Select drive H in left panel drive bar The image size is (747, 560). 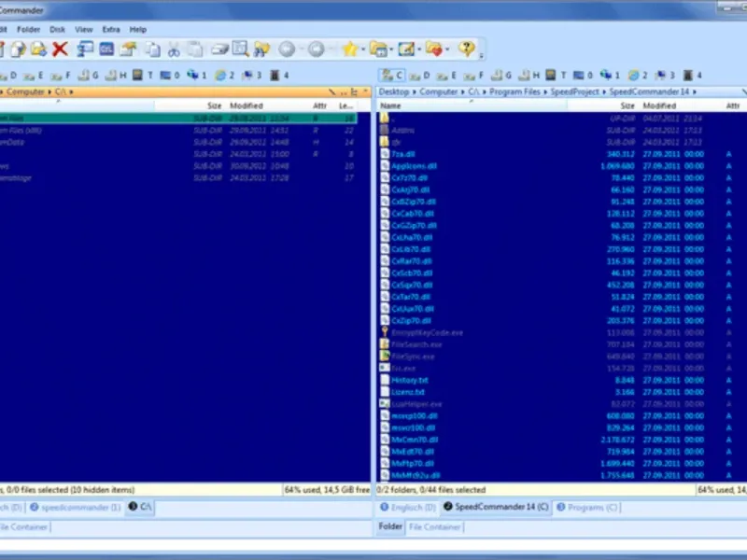tap(116, 76)
